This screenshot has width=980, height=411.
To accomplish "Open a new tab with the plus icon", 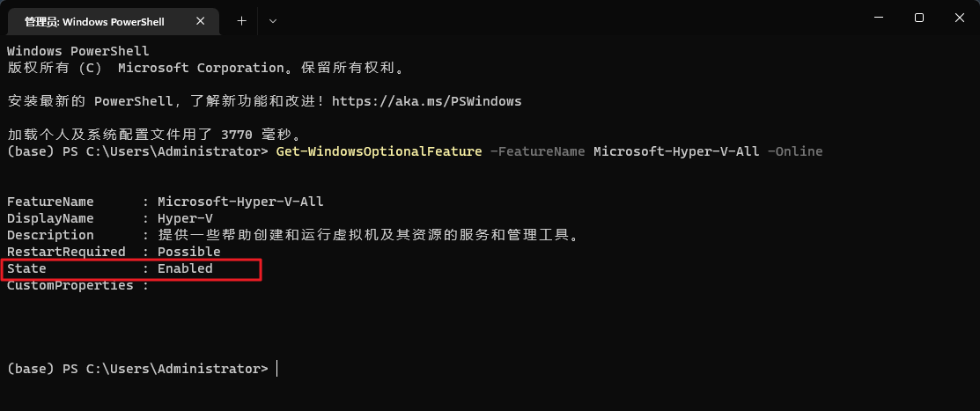I will (x=242, y=20).
